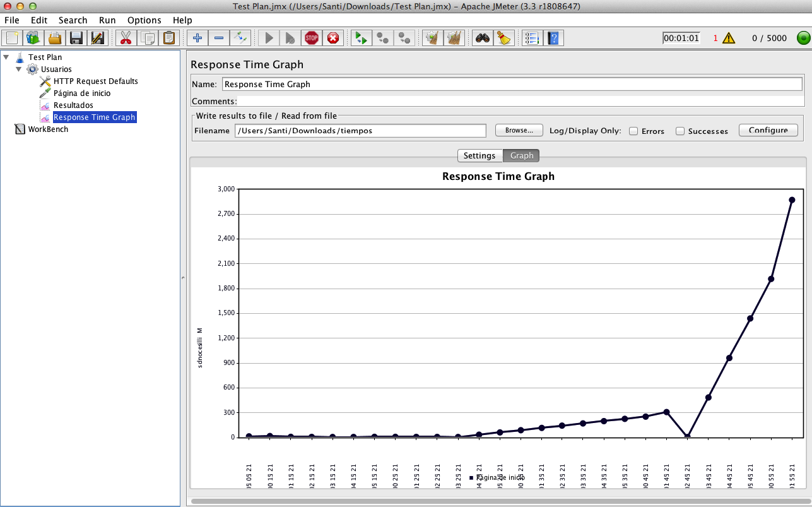The height and width of the screenshot is (507, 812).
Task: Click the Configure button
Action: pyautogui.click(x=768, y=130)
